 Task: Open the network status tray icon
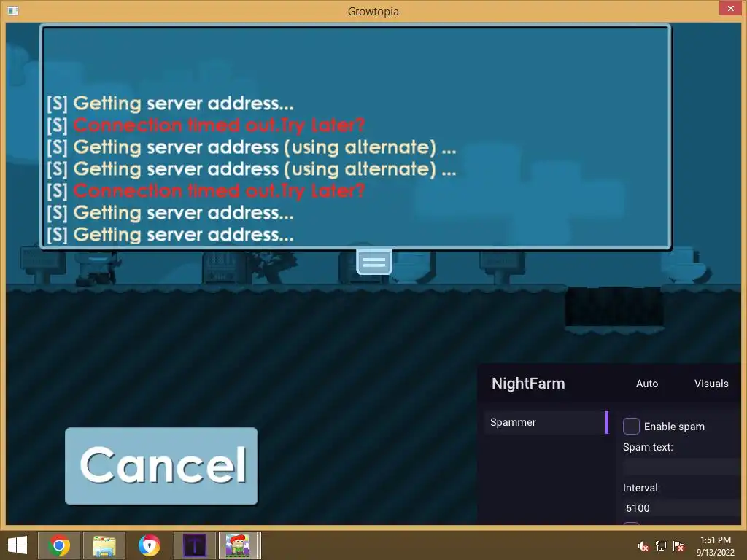click(x=661, y=546)
